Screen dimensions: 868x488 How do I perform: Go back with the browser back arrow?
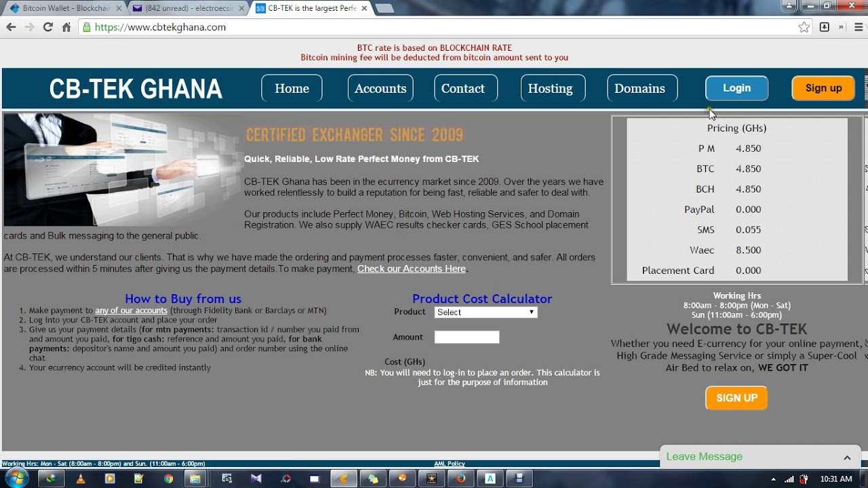point(11,27)
